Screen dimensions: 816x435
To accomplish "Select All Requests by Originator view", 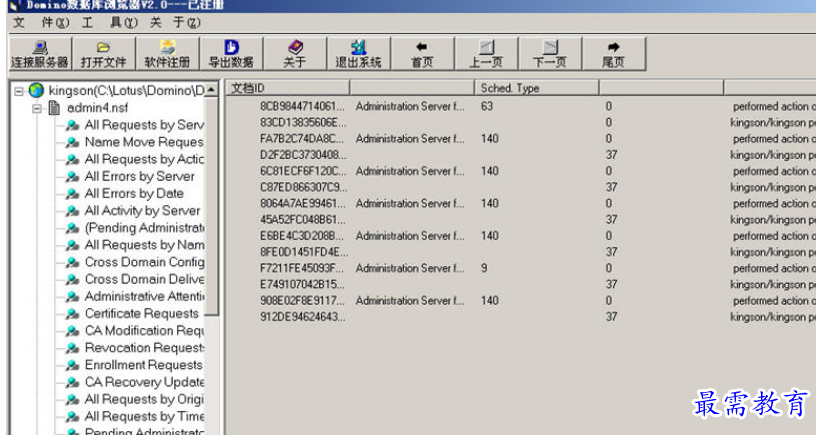I will click(x=144, y=399).
